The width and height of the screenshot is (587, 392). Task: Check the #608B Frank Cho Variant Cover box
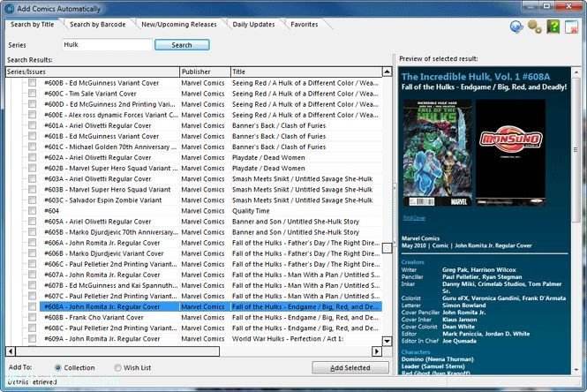[x=32, y=318]
